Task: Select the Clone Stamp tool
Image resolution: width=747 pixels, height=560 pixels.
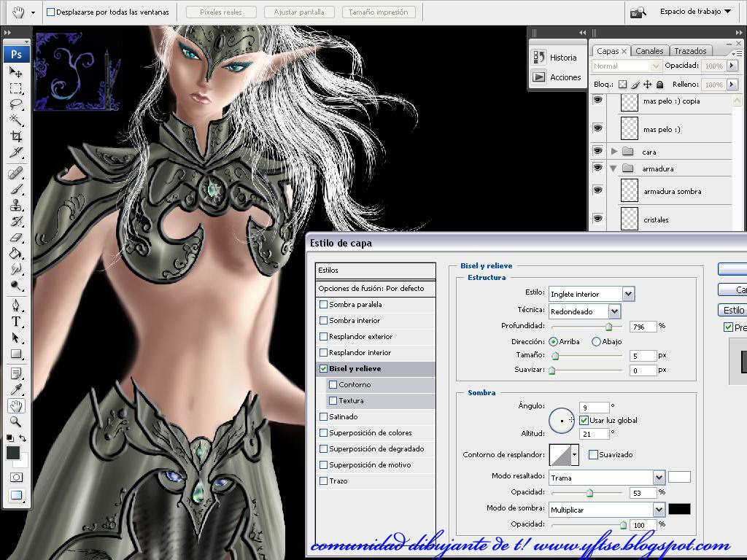Action: pyautogui.click(x=16, y=205)
